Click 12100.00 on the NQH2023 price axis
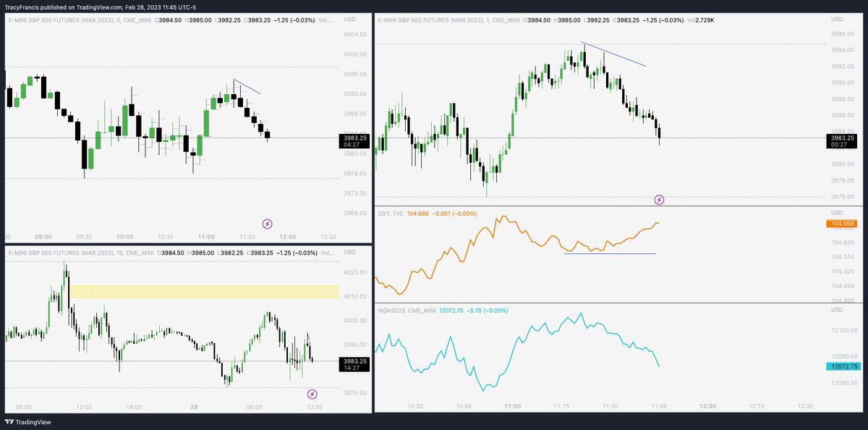 (x=843, y=331)
